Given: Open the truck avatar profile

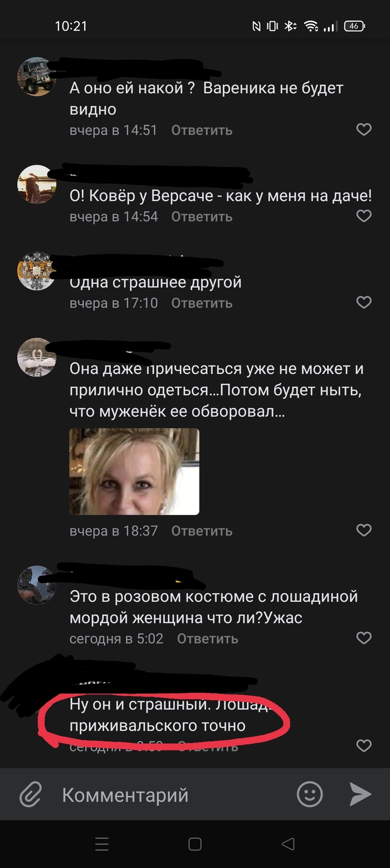Looking at the screenshot, I should pos(37,76).
